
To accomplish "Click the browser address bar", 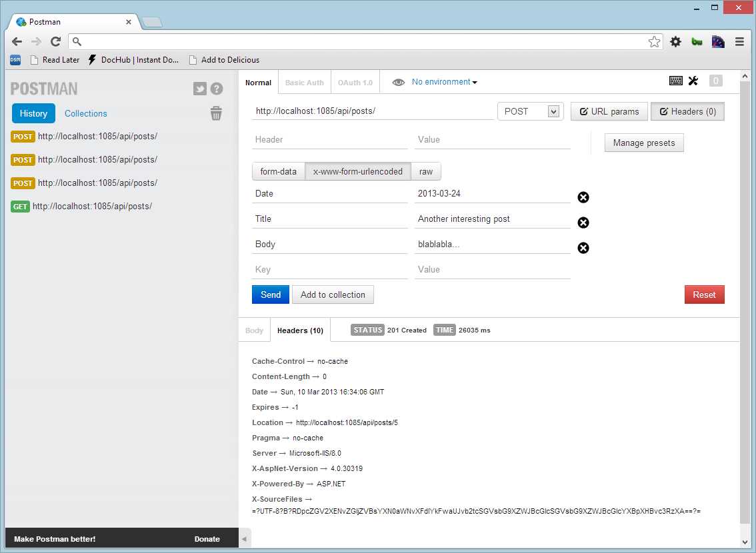I will tap(365, 41).
